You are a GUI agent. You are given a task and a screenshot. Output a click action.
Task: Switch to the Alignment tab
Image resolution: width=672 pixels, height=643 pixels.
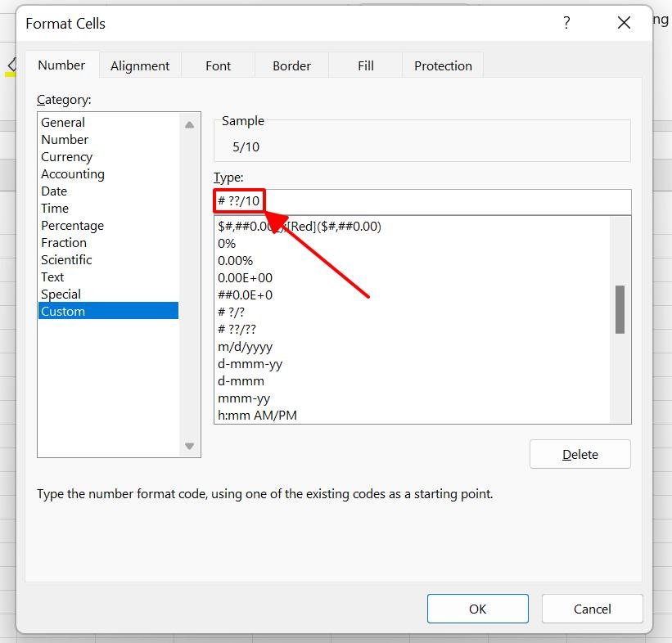click(140, 65)
